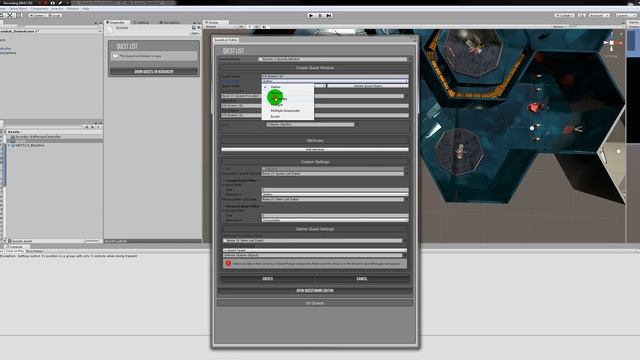Click Cancel in the quest dialog
The image size is (640, 360).
pos(362,279)
